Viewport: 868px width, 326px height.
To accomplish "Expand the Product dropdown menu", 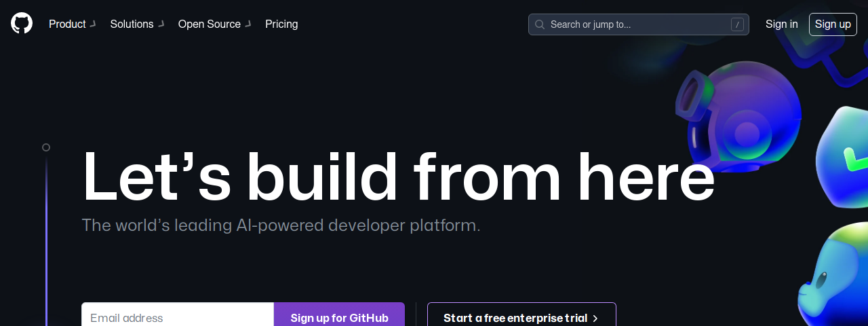I will click(x=73, y=24).
